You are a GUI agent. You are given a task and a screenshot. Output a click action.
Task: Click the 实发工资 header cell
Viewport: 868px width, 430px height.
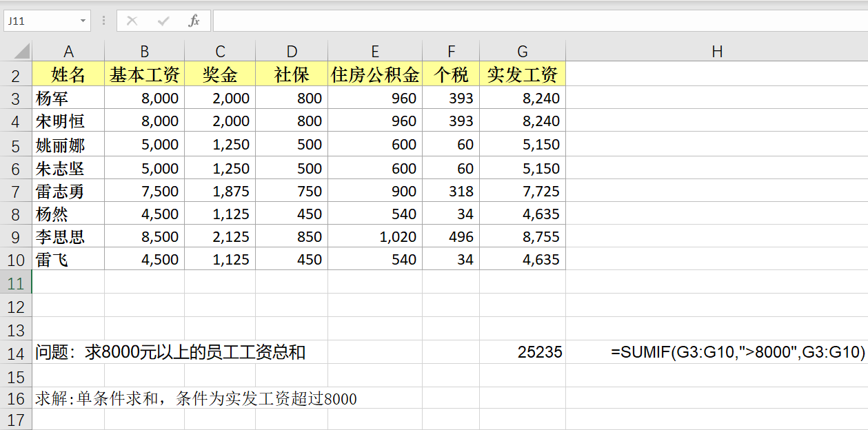(x=523, y=74)
